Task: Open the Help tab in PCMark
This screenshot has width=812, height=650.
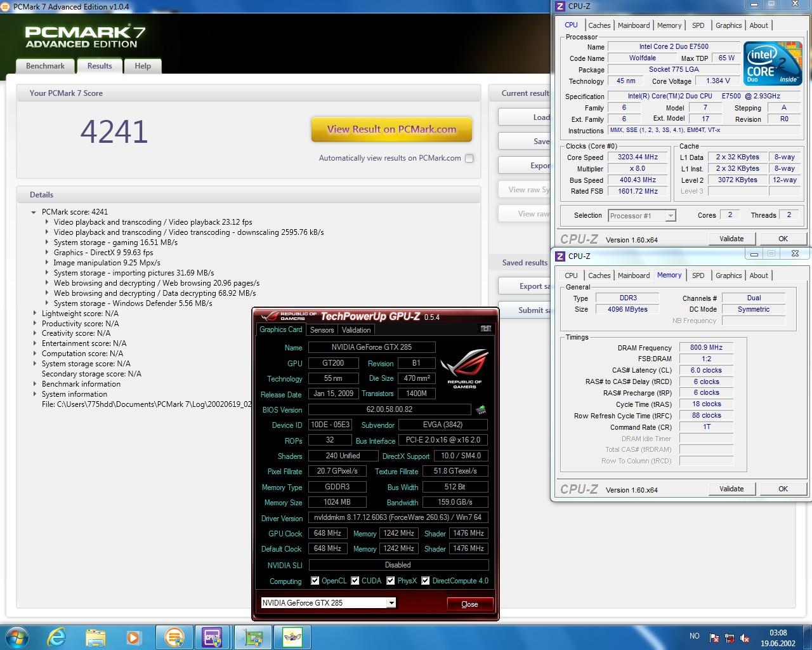Action: click(143, 66)
